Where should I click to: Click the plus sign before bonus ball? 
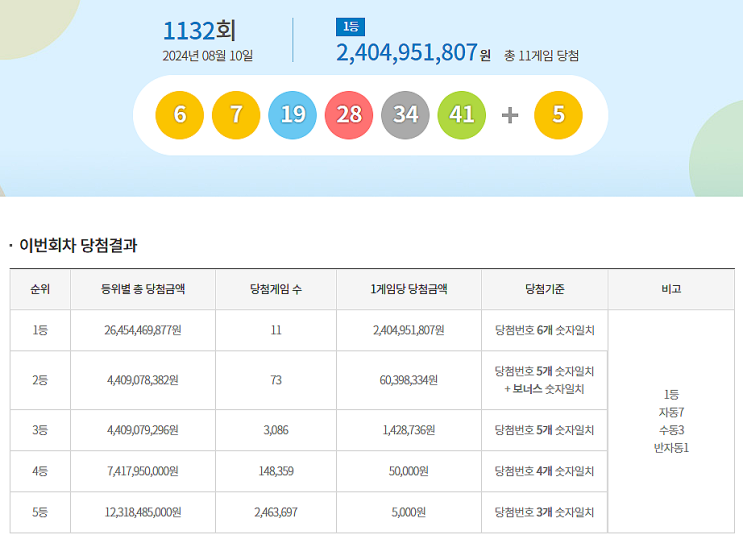[510, 115]
